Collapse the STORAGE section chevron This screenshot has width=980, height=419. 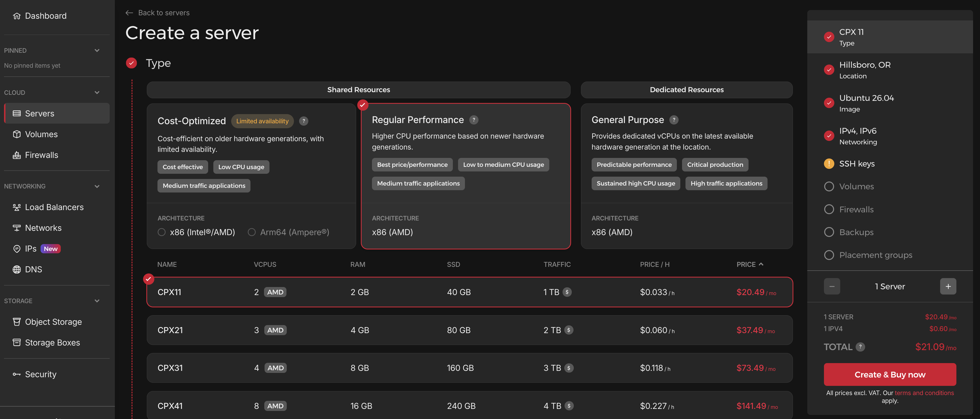click(97, 301)
